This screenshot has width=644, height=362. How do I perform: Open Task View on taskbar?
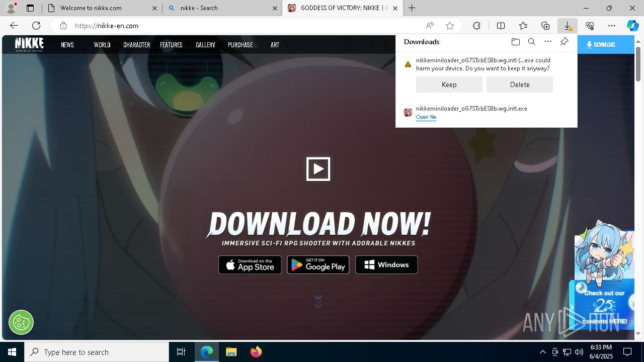point(181,352)
